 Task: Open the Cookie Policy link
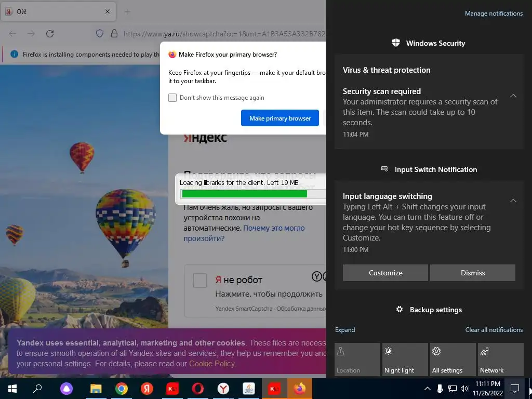(x=212, y=364)
